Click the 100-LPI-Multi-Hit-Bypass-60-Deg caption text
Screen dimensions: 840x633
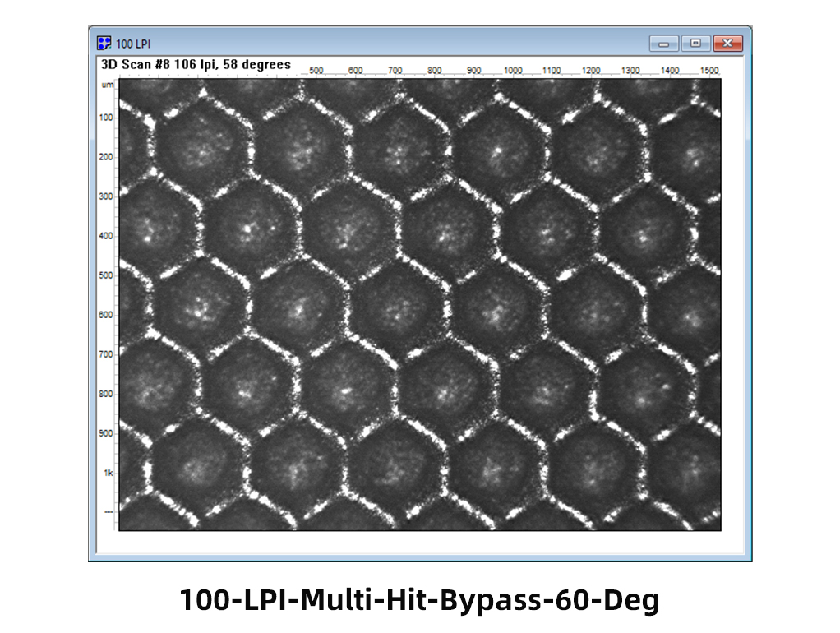pyautogui.click(x=419, y=601)
